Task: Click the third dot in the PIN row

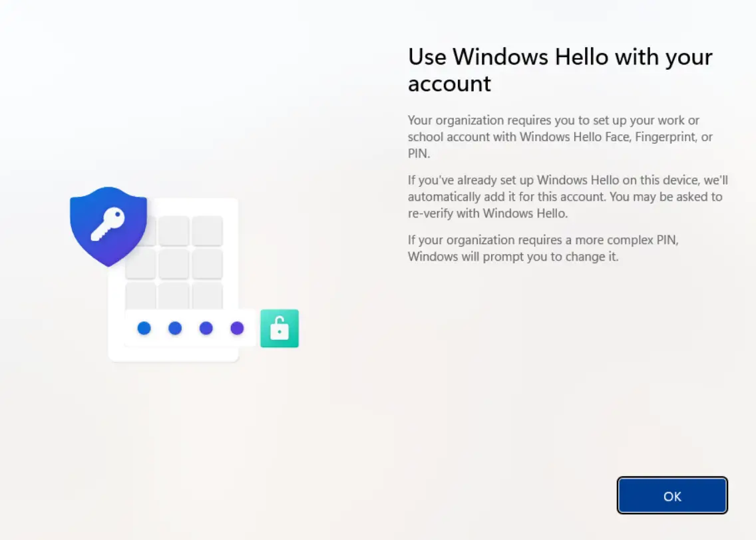Action: [206, 328]
